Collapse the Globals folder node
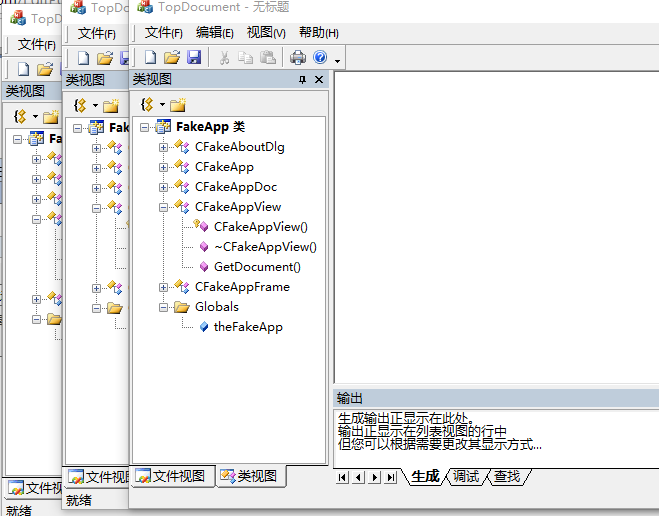This screenshot has height=516, width=659. pos(163,308)
